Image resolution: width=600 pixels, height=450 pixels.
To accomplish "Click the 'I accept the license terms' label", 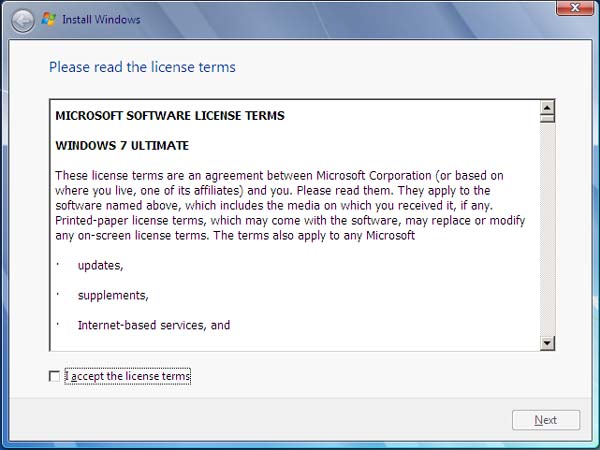I will 127,376.
